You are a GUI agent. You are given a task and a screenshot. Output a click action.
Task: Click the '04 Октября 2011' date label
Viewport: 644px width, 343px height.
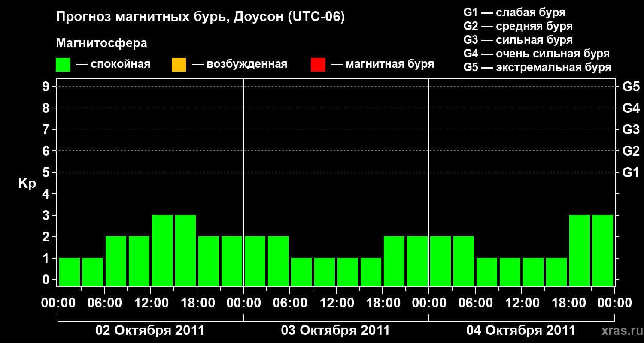click(x=521, y=331)
